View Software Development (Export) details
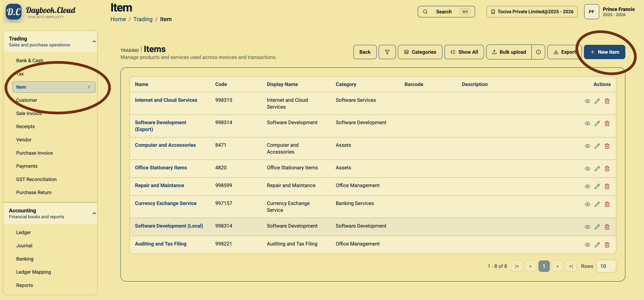644x300 pixels. pos(587,124)
